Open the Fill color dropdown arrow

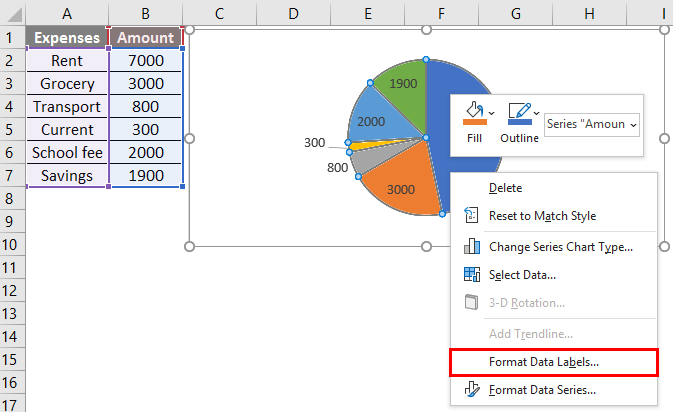(491, 113)
